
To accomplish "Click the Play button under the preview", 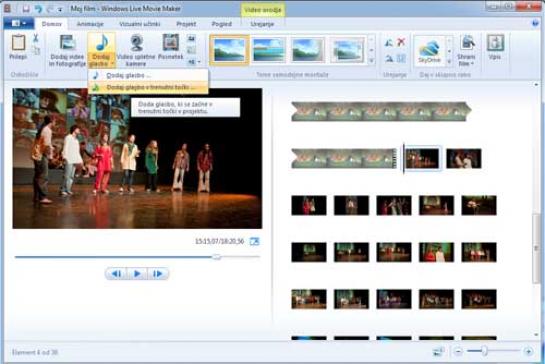I will point(137,274).
